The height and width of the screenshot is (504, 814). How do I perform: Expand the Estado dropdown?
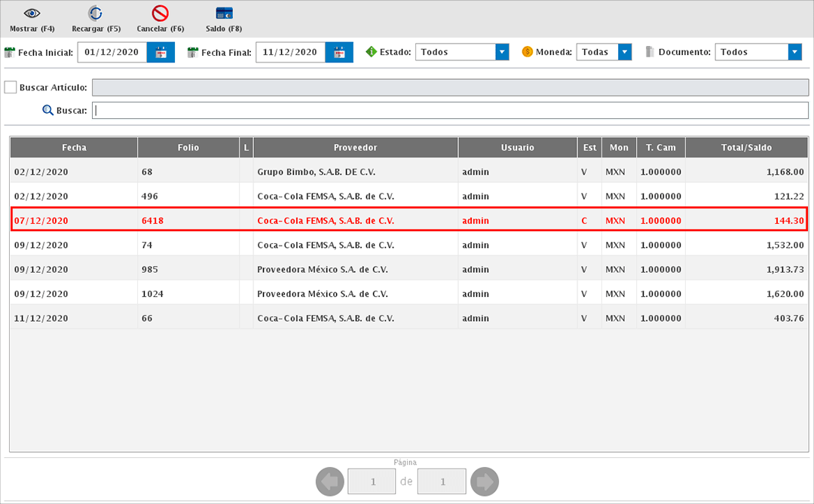[502, 52]
